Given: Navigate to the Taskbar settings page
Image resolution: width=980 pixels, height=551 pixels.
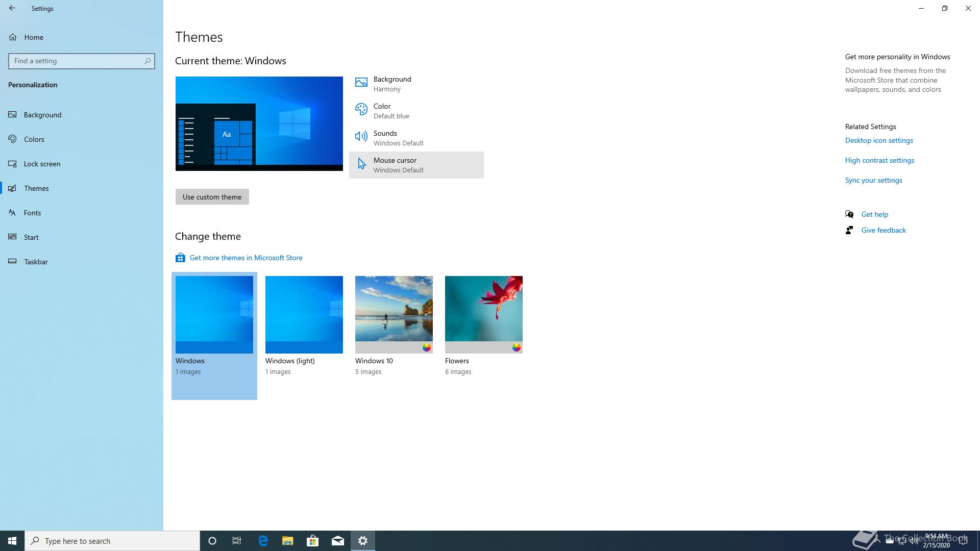Looking at the screenshot, I should [x=36, y=262].
